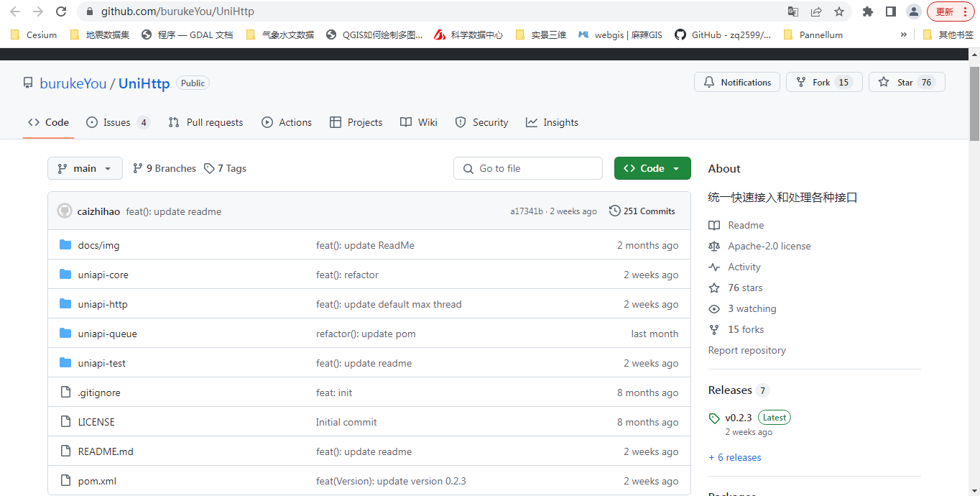Bookmark this page with the star icon
Image resolution: width=980 pixels, height=496 pixels.
pyautogui.click(x=838, y=12)
